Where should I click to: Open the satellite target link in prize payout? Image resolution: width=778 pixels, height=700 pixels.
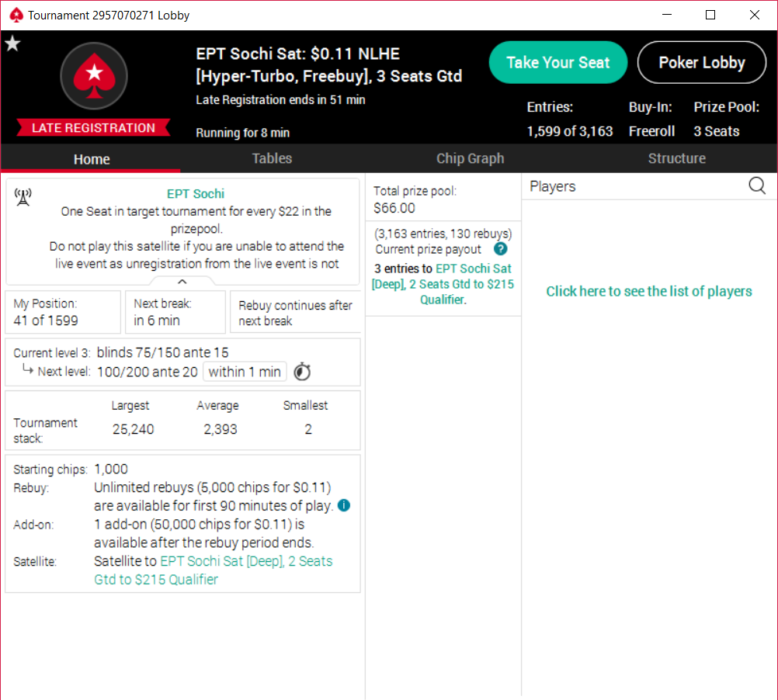click(x=443, y=284)
